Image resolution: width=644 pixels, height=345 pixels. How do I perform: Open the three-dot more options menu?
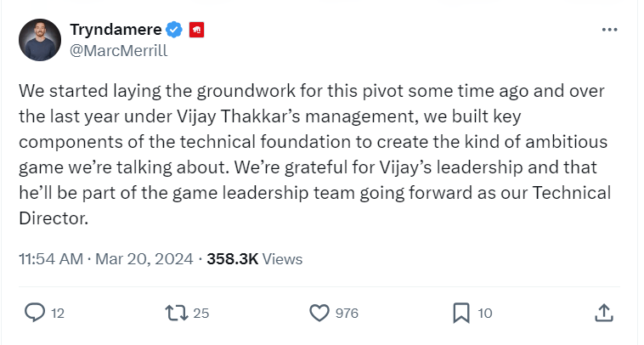tap(609, 30)
